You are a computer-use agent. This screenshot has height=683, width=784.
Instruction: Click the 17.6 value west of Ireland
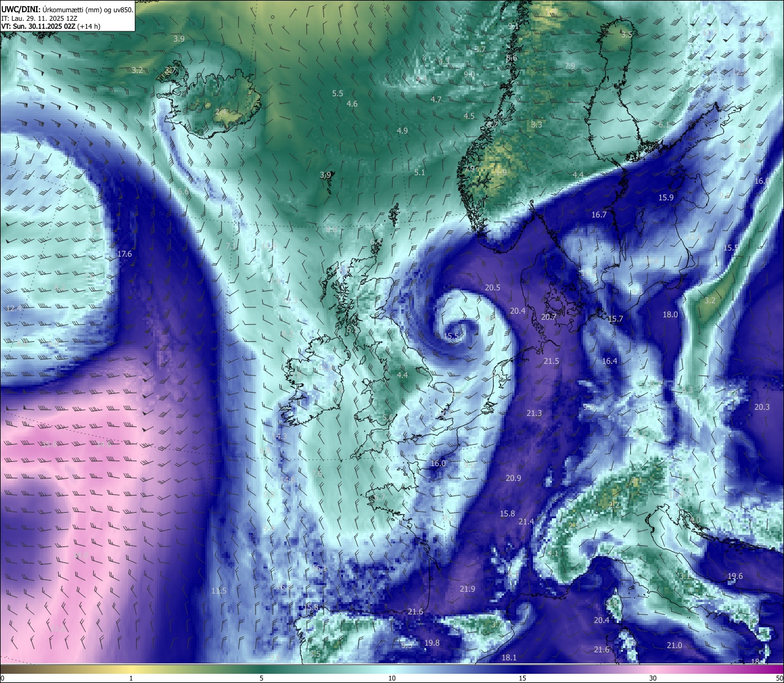pos(124,254)
